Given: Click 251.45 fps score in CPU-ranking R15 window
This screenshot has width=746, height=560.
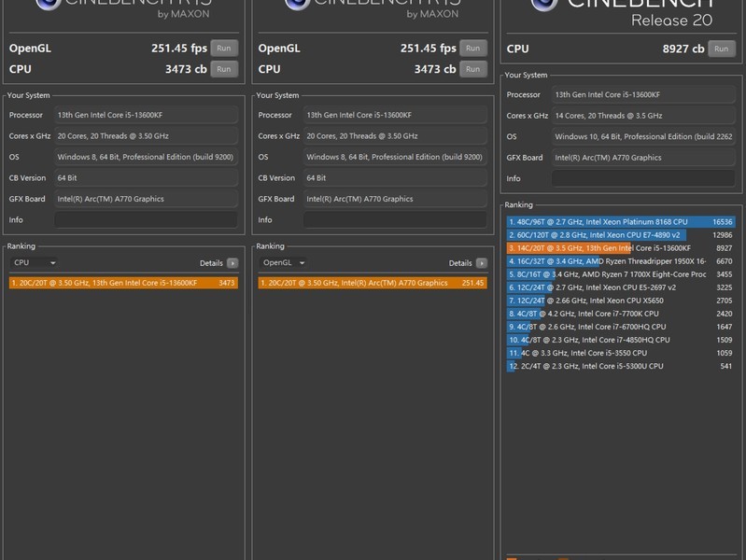Looking at the screenshot, I should point(179,48).
